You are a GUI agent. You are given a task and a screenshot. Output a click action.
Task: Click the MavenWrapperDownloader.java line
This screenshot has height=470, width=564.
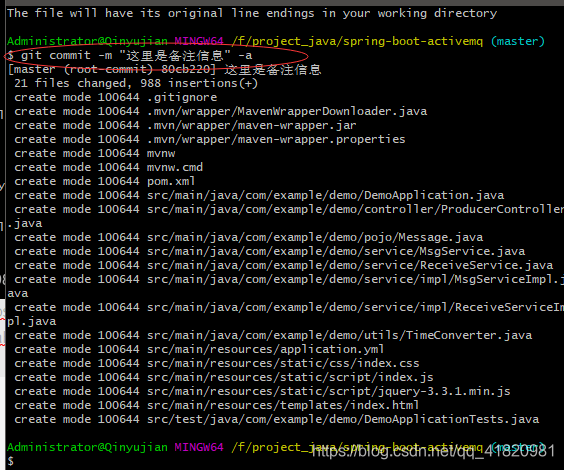pyautogui.click(x=220, y=111)
